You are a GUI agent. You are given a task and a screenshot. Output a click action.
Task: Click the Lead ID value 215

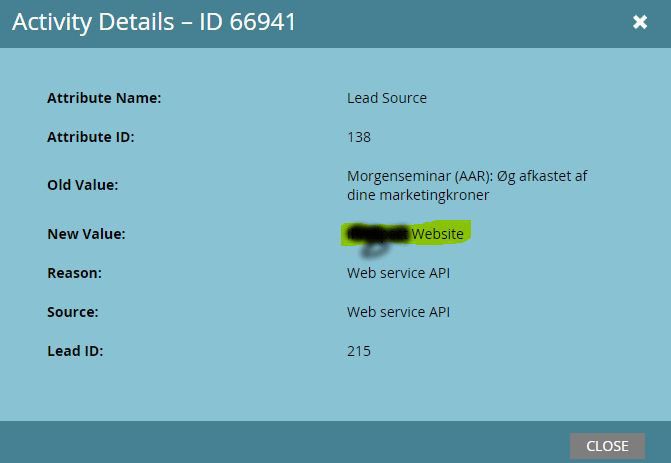click(359, 351)
